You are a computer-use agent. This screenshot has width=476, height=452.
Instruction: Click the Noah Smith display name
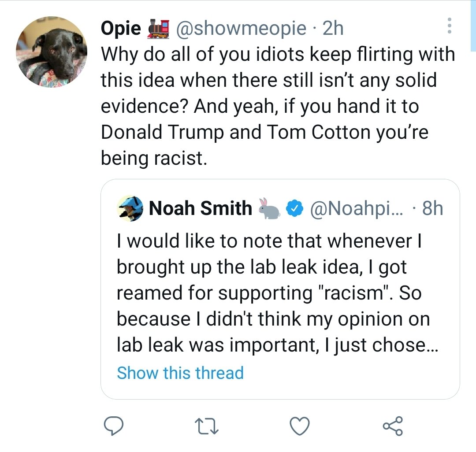201,208
